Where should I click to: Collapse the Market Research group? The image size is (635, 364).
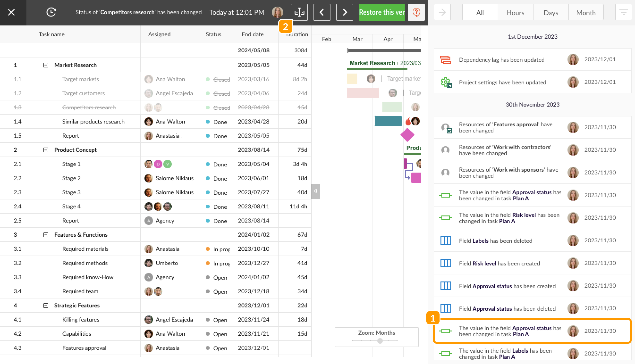tap(46, 65)
